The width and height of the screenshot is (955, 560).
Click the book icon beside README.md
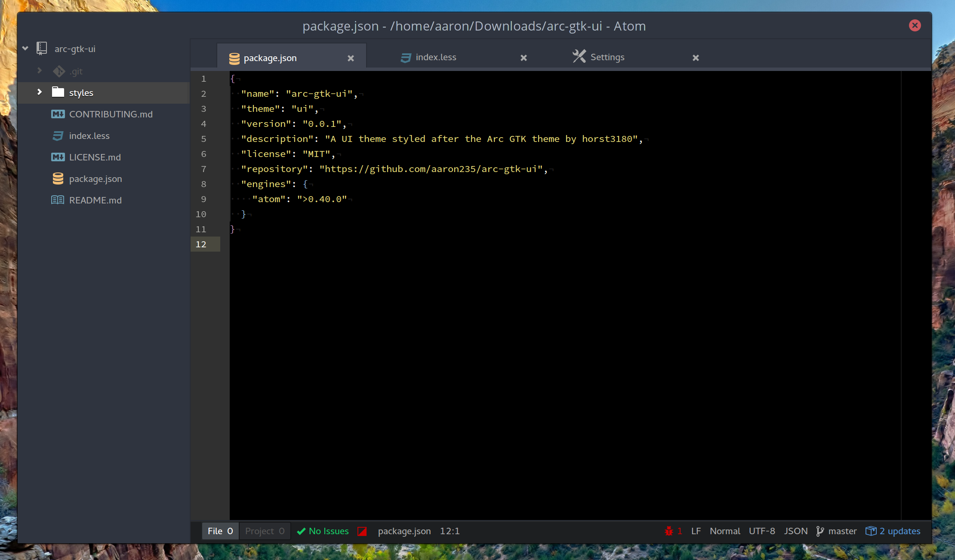(x=58, y=200)
